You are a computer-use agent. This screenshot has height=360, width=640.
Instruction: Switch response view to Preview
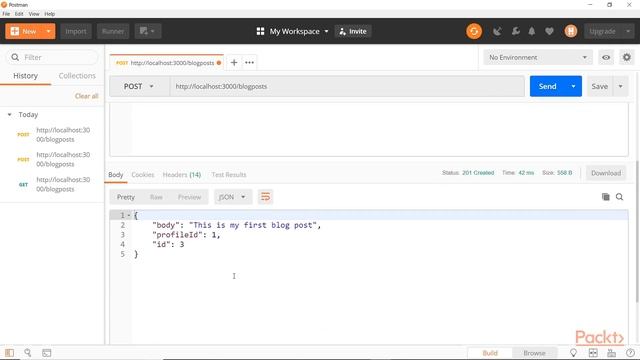[x=189, y=197]
